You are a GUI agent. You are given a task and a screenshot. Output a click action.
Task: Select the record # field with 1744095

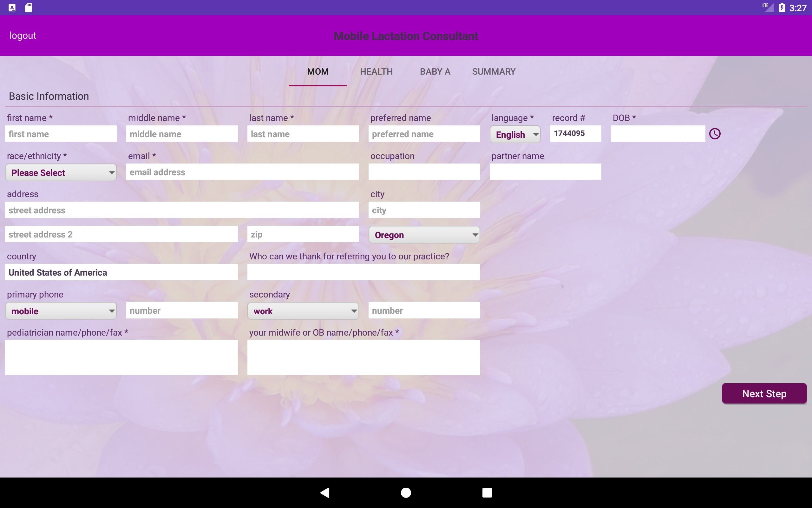pyautogui.click(x=575, y=134)
